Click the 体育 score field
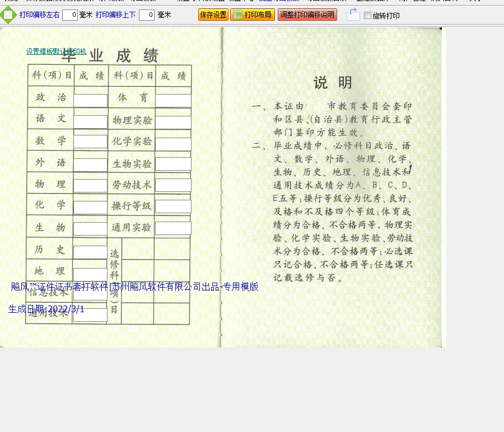This screenshot has width=504, height=432. tap(173, 101)
